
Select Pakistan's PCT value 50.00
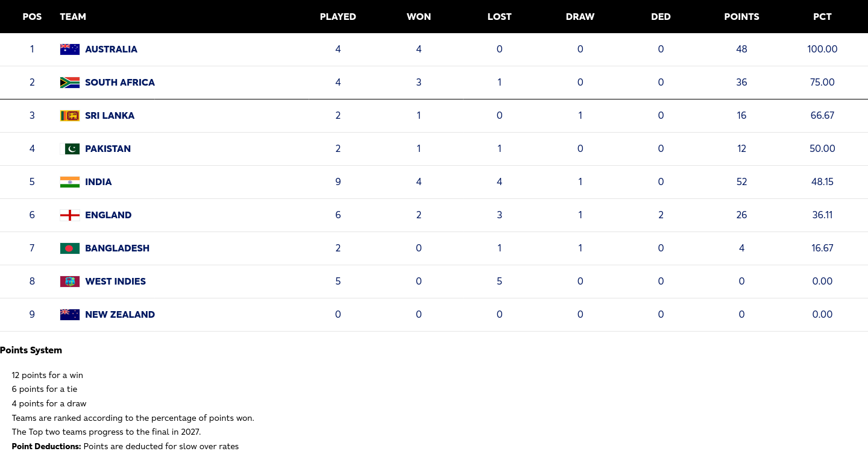[823, 149]
